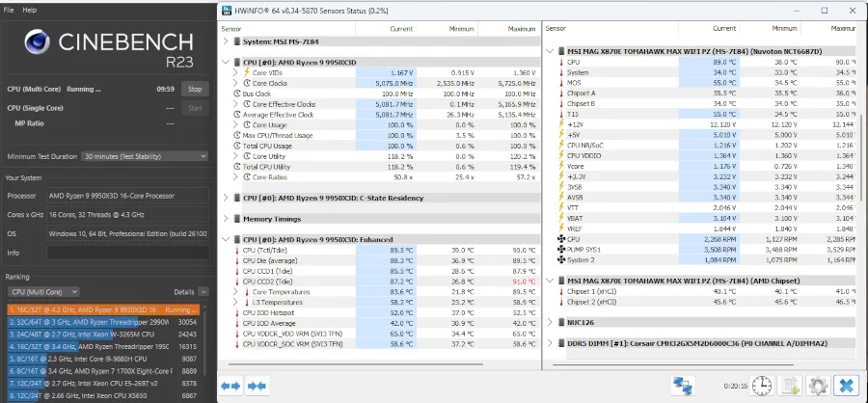Image resolution: width=868 pixels, height=403 pixels.
Task: Click the Details label in Ranking
Action: tap(184, 292)
